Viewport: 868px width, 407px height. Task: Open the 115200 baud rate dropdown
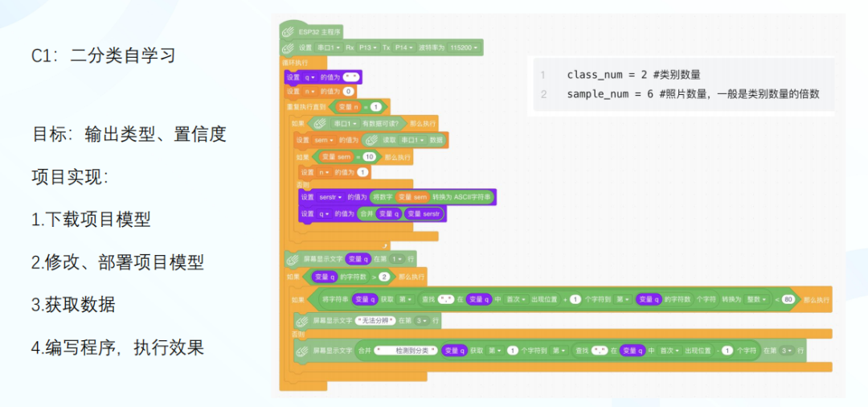(464, 47)
